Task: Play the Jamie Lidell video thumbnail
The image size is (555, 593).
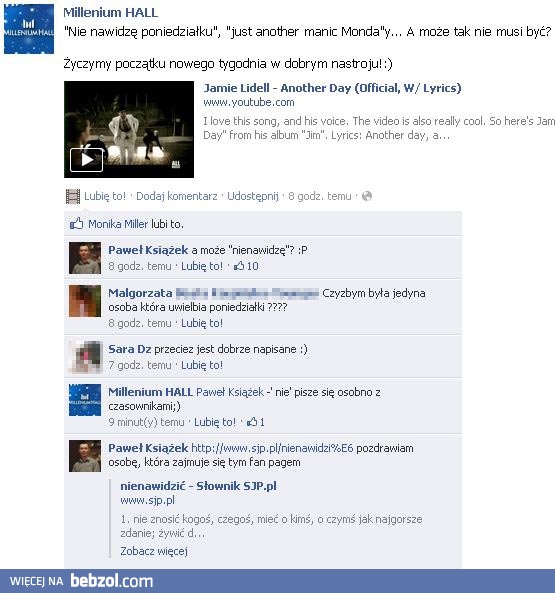Action: [x=129, y=129]
